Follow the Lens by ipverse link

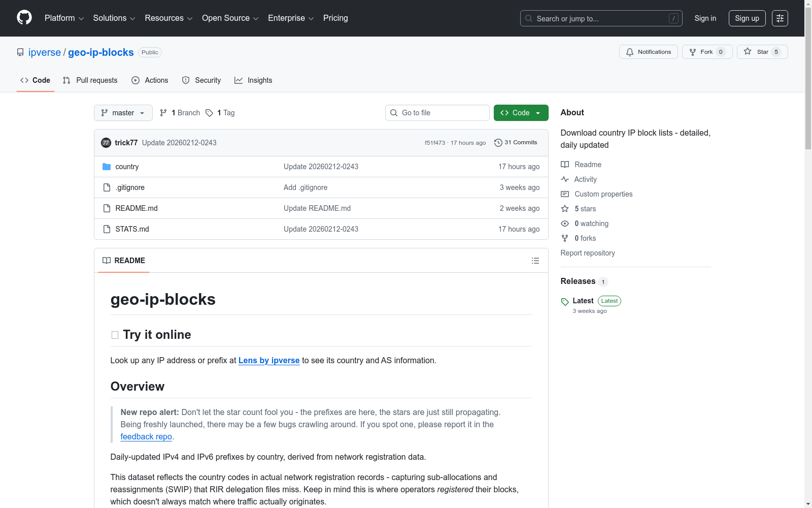[x=269, y=360]
